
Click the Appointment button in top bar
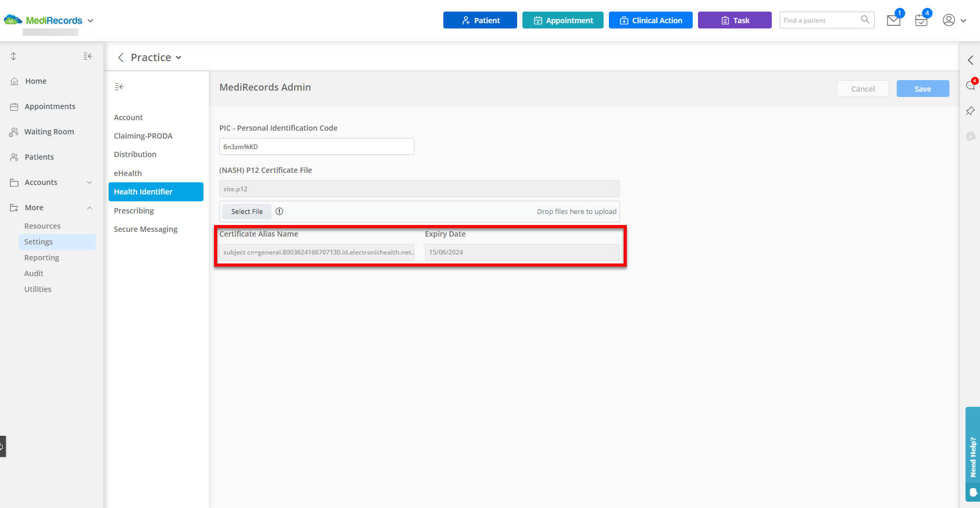click(563, 20)
